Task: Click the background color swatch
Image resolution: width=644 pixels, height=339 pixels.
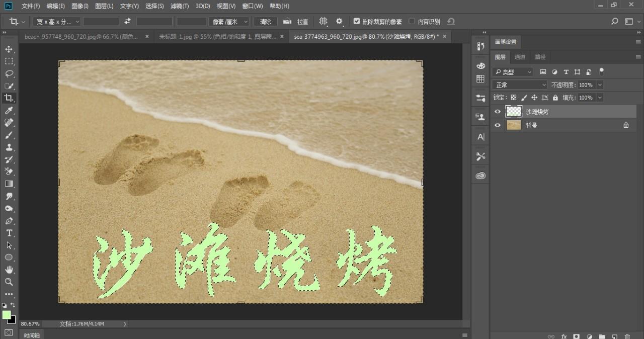Action: (13, 320)
